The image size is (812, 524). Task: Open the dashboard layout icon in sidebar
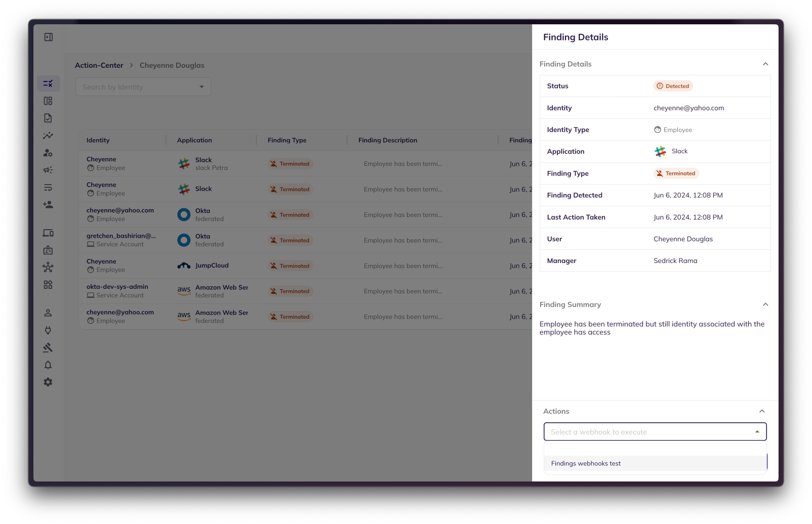(x=48, y=101)
